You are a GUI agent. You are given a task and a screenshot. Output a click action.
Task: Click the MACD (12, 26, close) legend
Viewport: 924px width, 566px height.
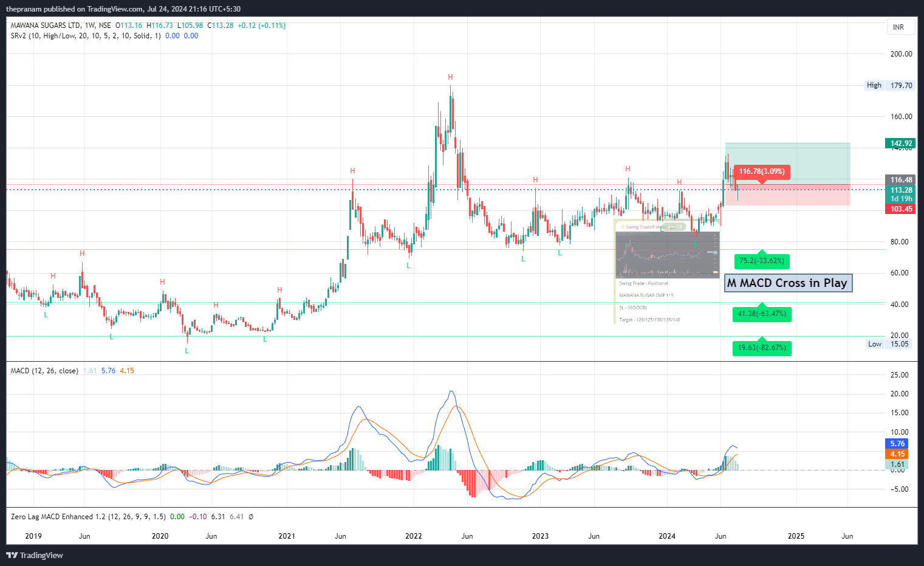point(44,371)
